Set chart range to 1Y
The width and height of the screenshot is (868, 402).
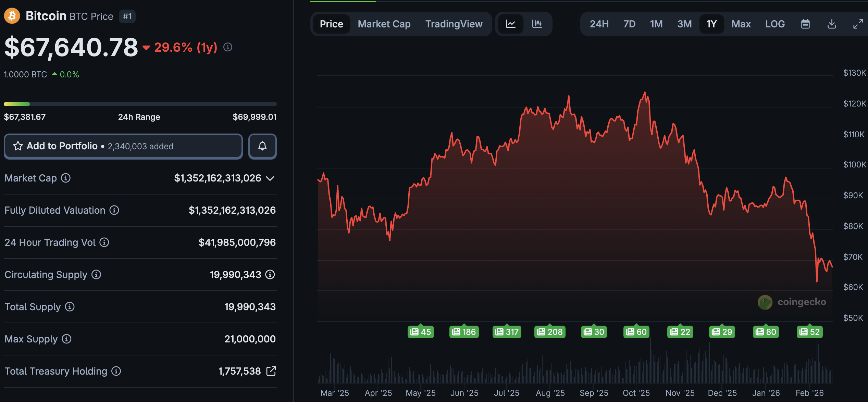(711, 24)
